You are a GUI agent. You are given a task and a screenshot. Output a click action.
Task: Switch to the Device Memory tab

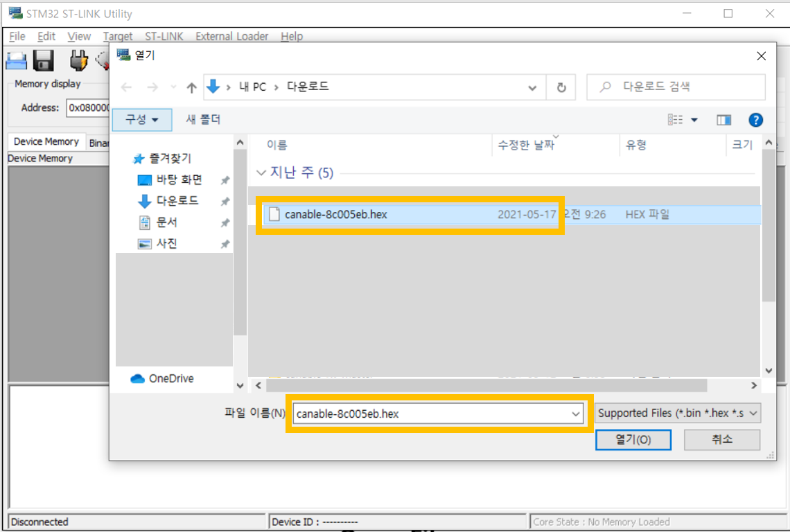point(46,141)
